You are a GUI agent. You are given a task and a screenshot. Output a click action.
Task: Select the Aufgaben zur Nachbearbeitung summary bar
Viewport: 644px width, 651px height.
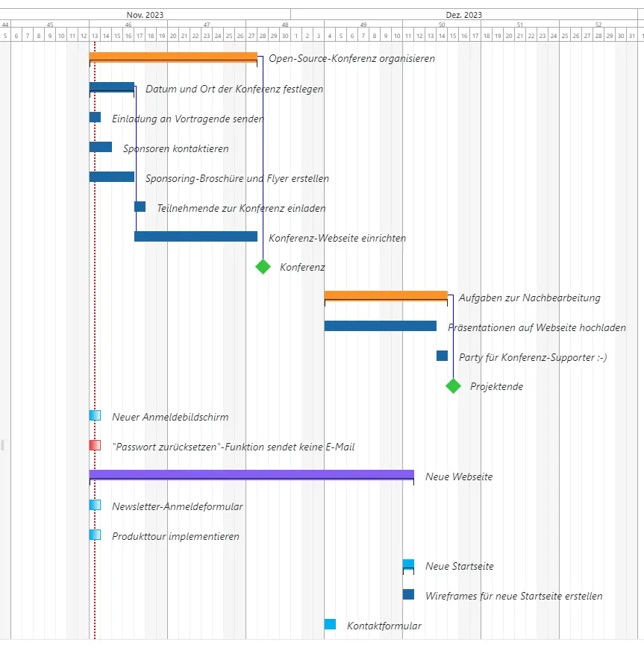[384, 294]
